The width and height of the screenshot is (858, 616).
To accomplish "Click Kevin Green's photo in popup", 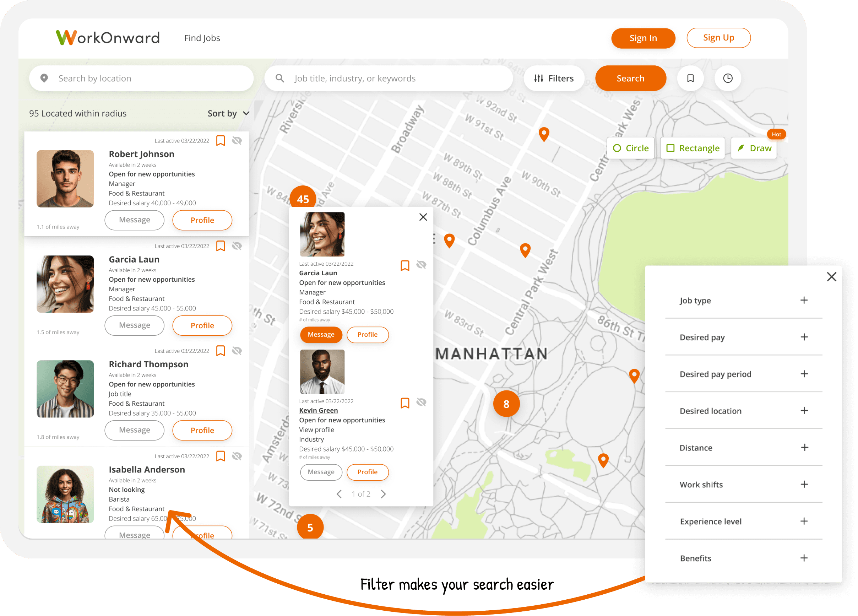I will coord(322,371).
